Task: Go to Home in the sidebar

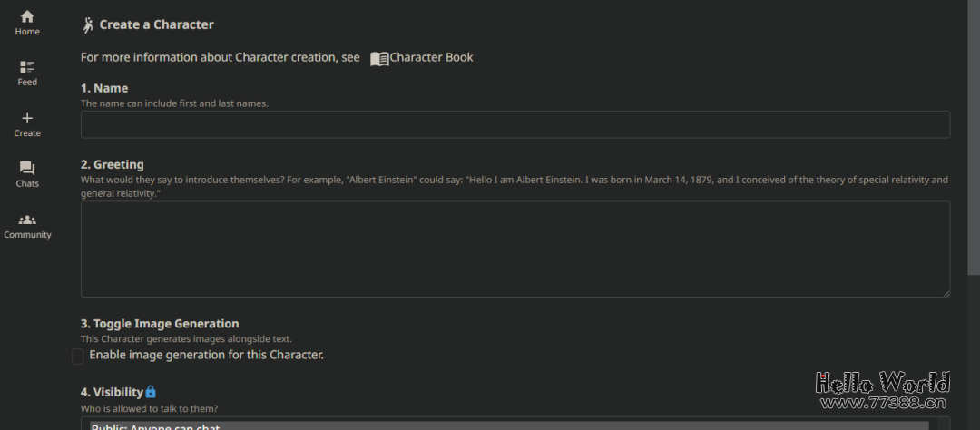Action: [27, 16]
